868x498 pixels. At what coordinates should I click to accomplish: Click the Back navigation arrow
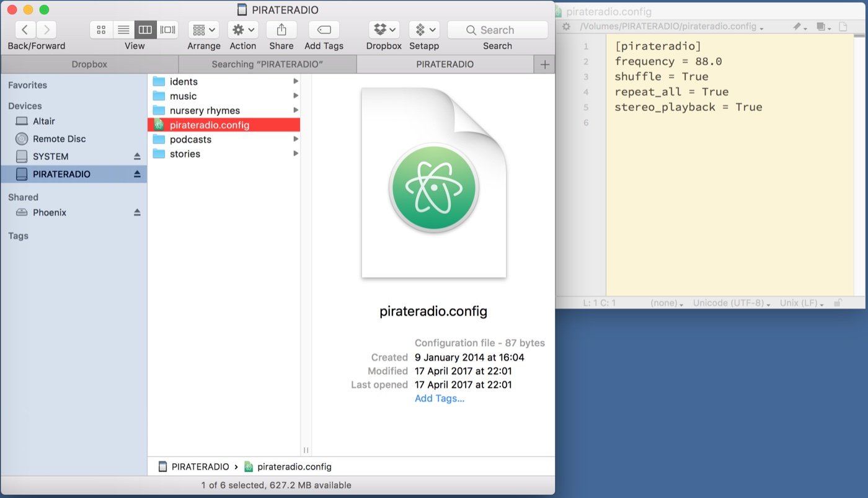pos(24,29)
